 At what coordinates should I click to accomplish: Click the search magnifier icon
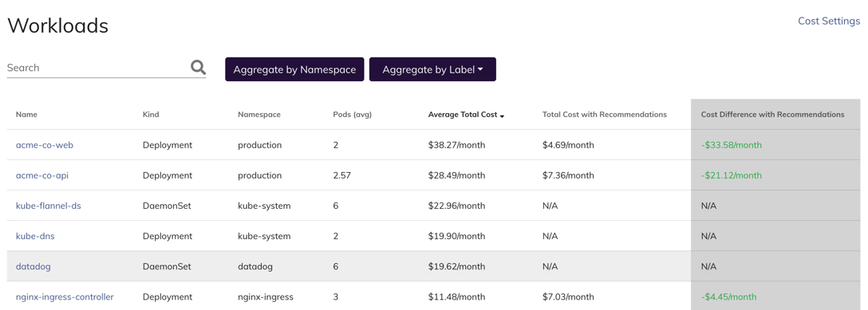[x=198, y=68]
